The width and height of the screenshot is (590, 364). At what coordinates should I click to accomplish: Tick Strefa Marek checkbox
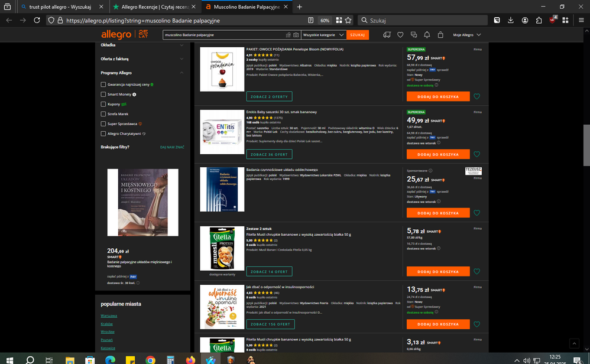point(103,114)
